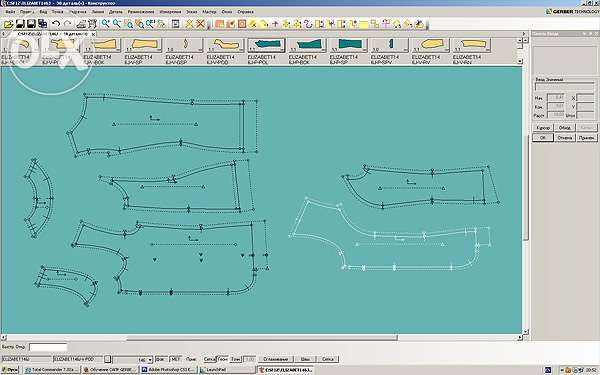Click the Open folder toolbar icon
Viewport: 600px width, 375px height.
pos(8,24)
